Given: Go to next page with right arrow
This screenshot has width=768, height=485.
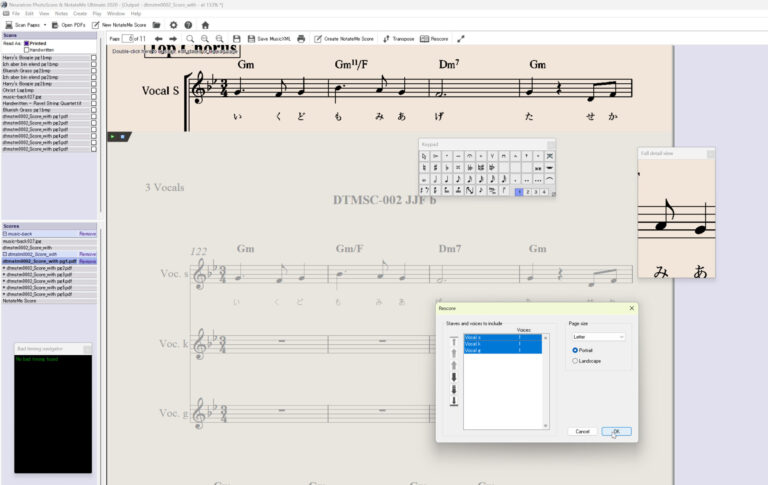Looking at the screenshot, I should (x=173, y=39).
